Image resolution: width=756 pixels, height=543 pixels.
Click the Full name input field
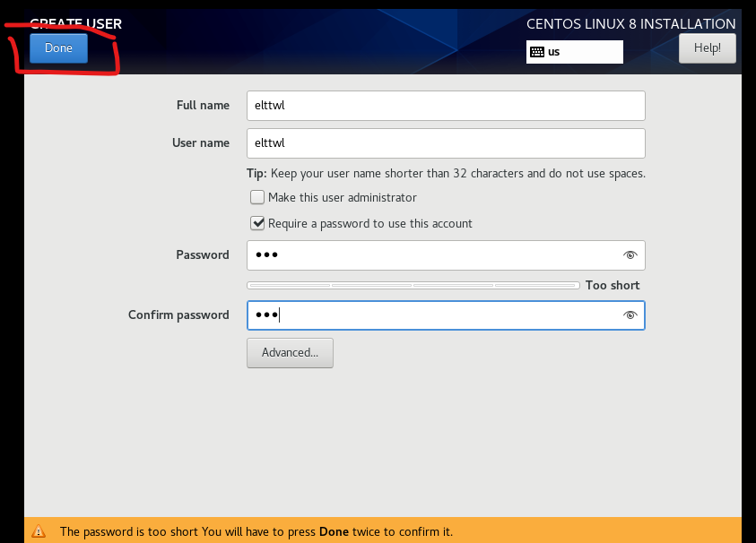(446, 106)
